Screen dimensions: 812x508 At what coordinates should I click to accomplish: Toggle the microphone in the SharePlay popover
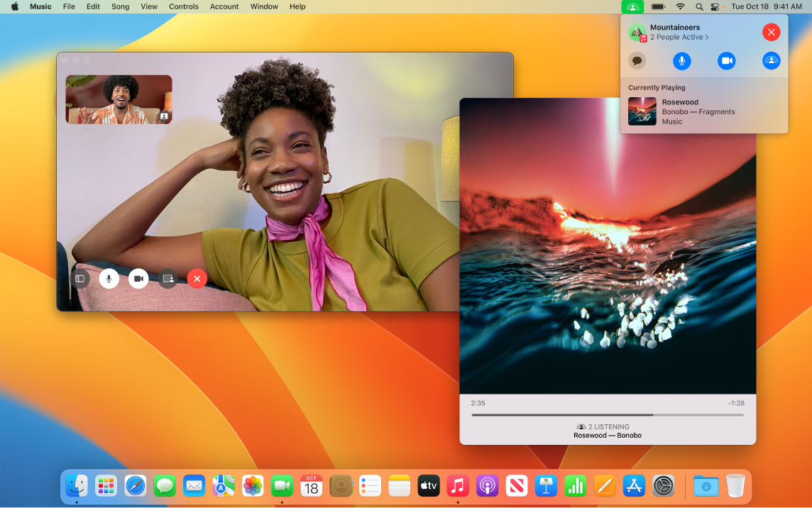(682, 61)
